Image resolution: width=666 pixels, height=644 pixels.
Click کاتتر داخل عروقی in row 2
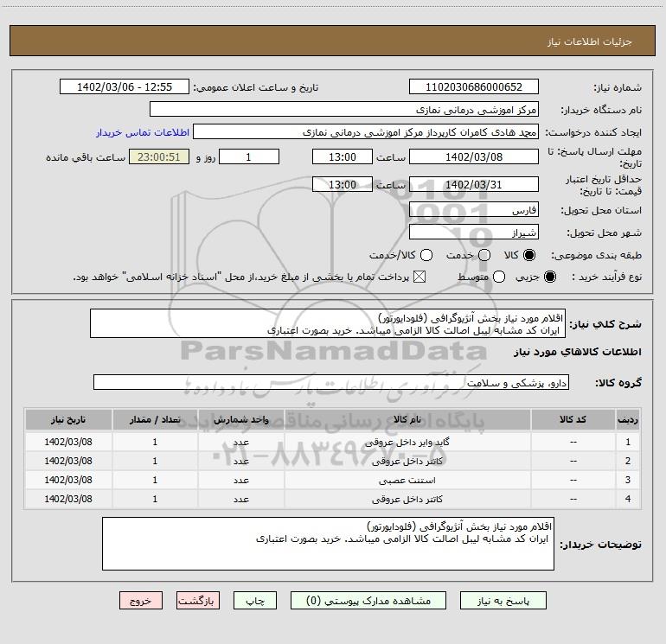[x=407, y=462]
